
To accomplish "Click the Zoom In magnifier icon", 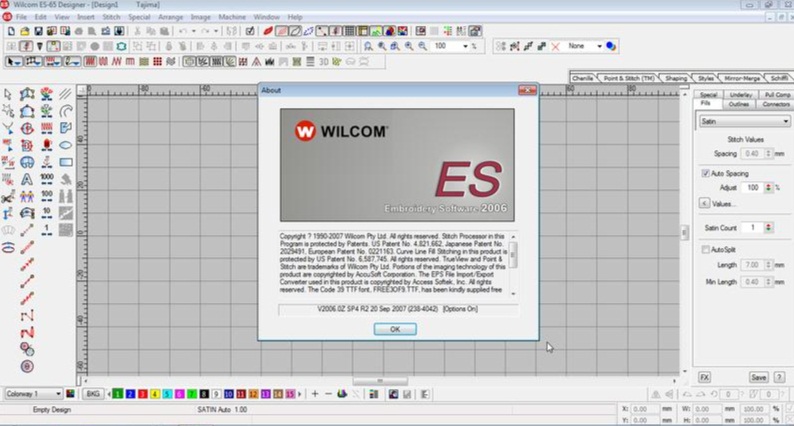I will (x=409, y=46).
